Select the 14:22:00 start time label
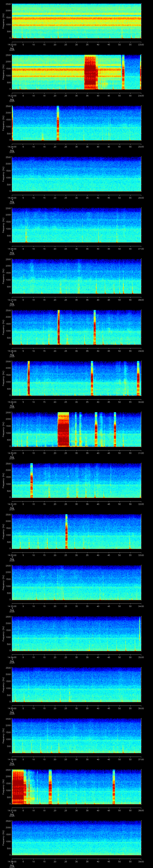The image size is (153, 868). click(12, 44)
